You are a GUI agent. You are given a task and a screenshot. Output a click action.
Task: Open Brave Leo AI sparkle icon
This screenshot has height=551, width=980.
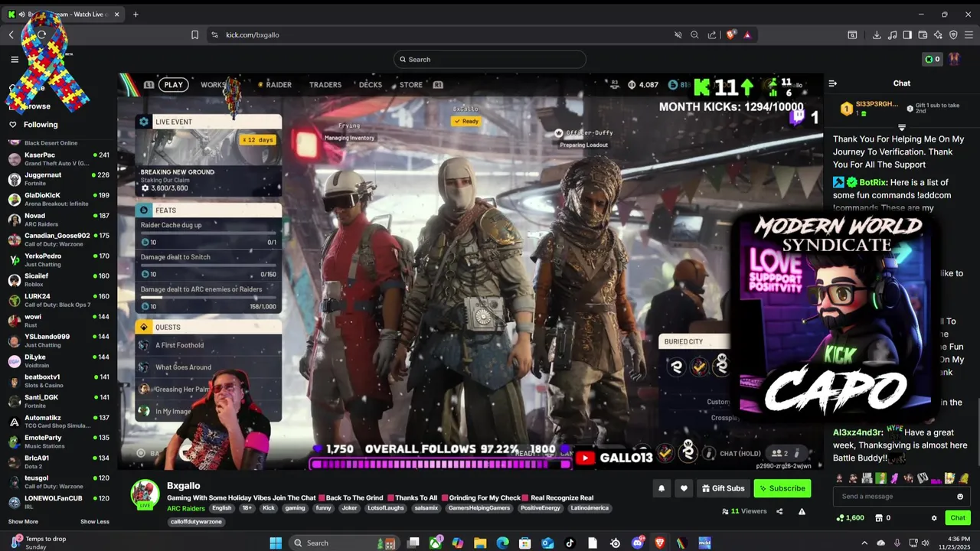938,34
